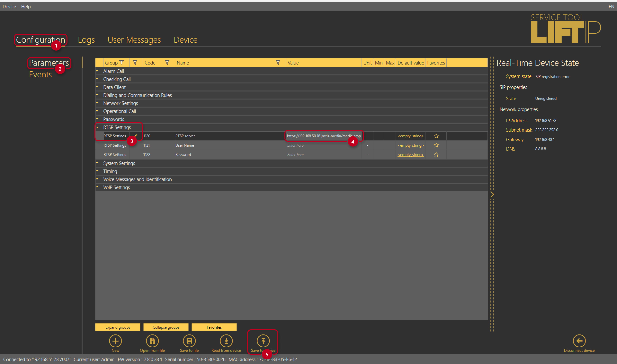This screenshot has width=617, height=364.
Task: Click the Collapse groups button
Action: (x=166, y=327)
